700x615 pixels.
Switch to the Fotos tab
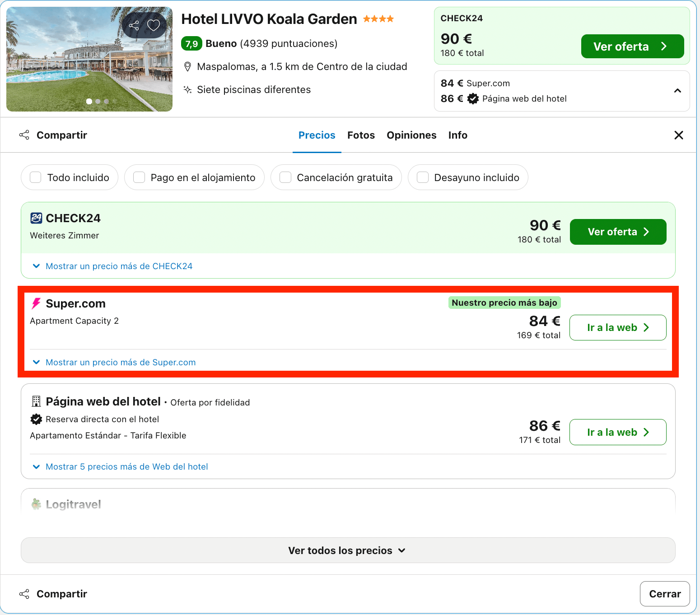pos(361,135)
